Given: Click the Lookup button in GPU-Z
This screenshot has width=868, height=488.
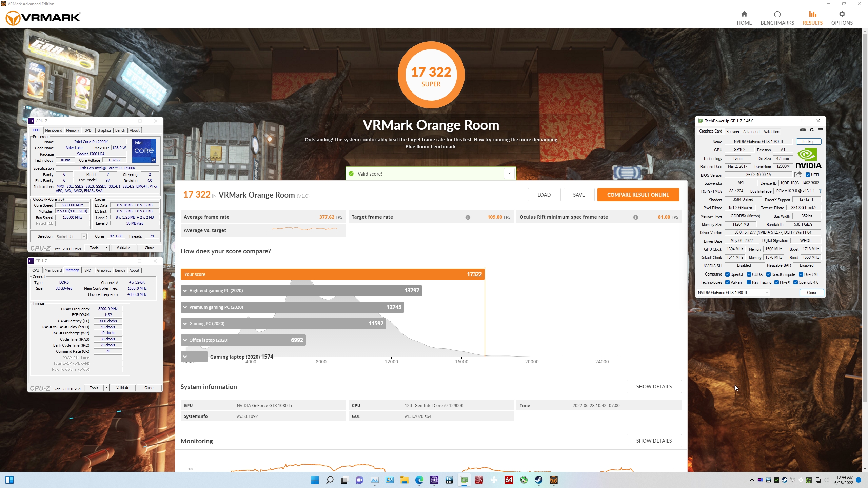Looking at the screenshot, I should tap(808, 142).
